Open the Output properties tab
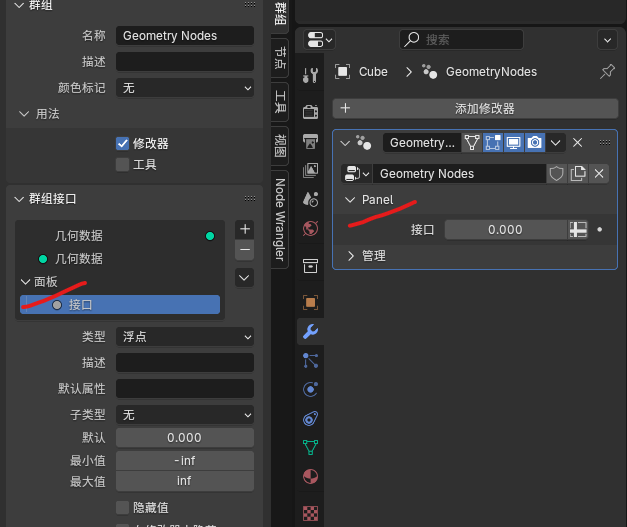The image size is (627, 527). (310, 141)
